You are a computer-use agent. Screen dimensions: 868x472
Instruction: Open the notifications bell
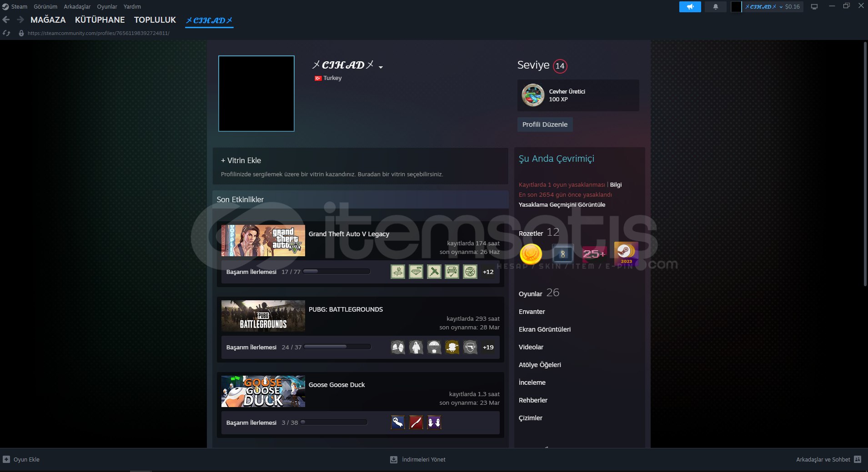point(715,6)
